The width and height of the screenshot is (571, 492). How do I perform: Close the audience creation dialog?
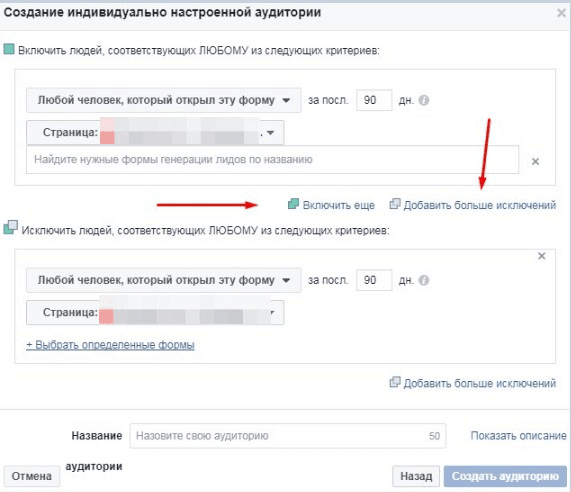tap(561, 13)
